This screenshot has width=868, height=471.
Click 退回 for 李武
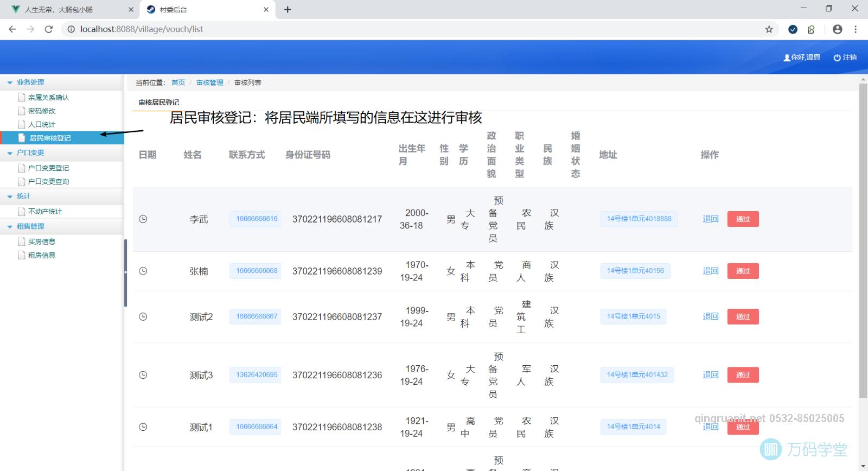[x=711, y=219]
